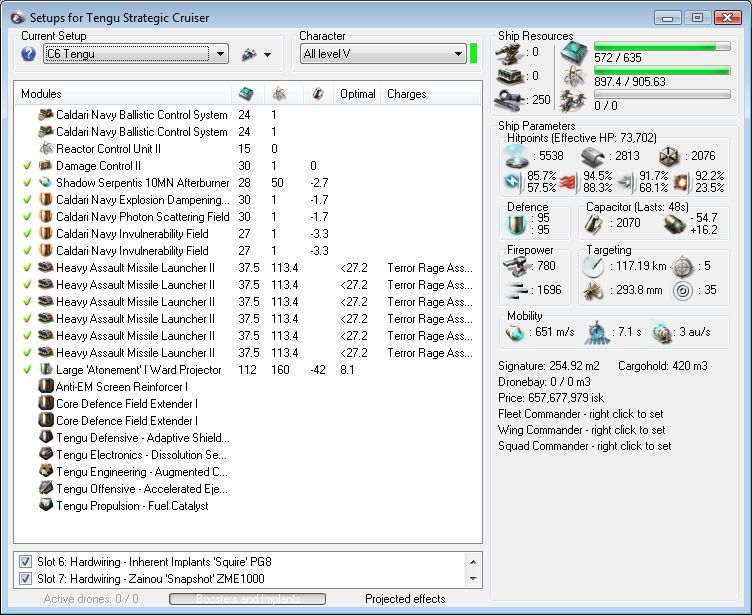Click the volley damage icon showing 1696
The height and width of the screenshot is (615, 752).
coord(516,290)
